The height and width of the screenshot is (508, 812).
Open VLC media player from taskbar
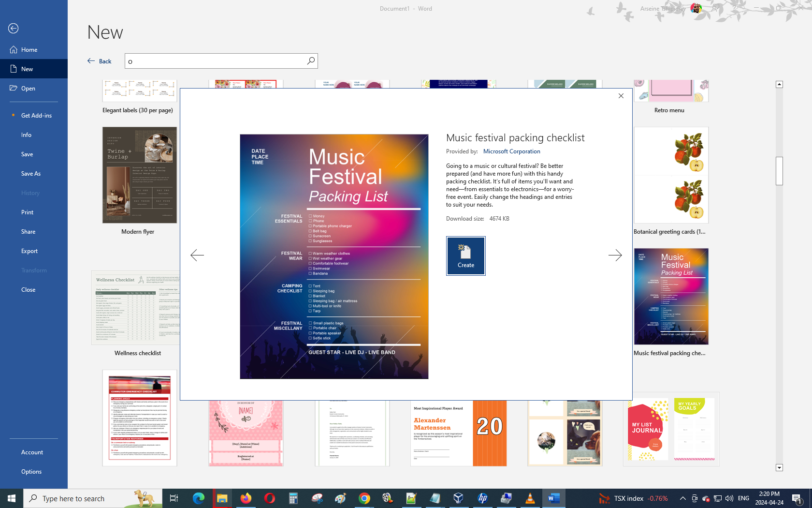[x=530, y=498]
